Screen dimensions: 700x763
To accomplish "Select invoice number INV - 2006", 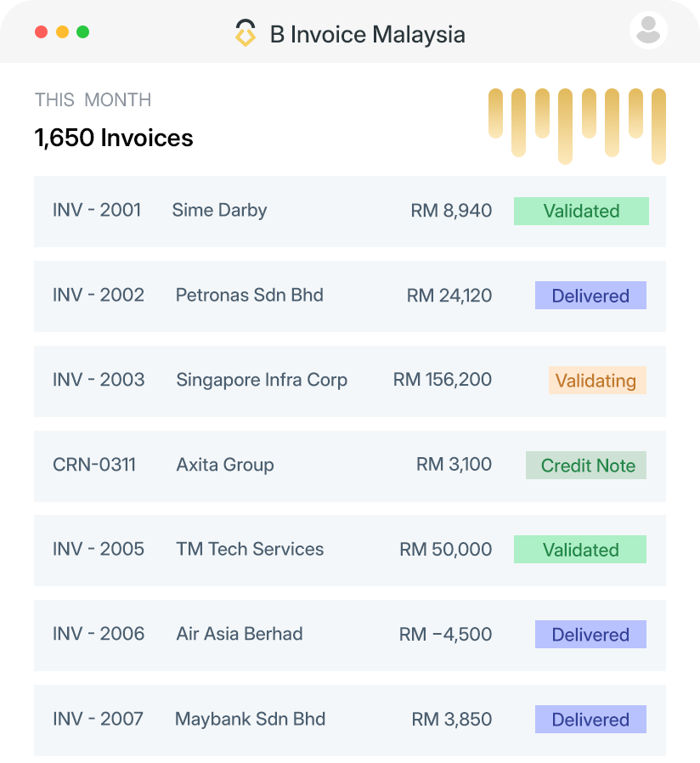I will pyautogui.click(x=99, y=634).
